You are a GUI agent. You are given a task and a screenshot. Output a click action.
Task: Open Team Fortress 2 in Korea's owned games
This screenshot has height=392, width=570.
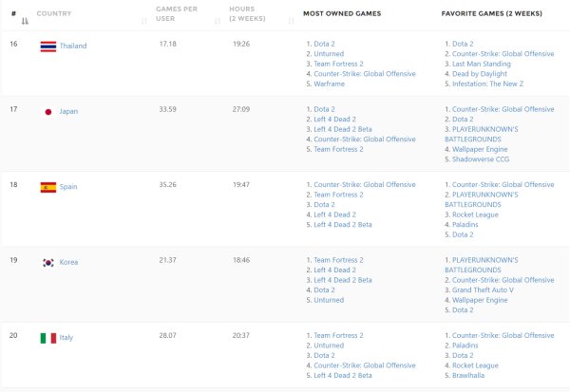[x=338, y=260]
